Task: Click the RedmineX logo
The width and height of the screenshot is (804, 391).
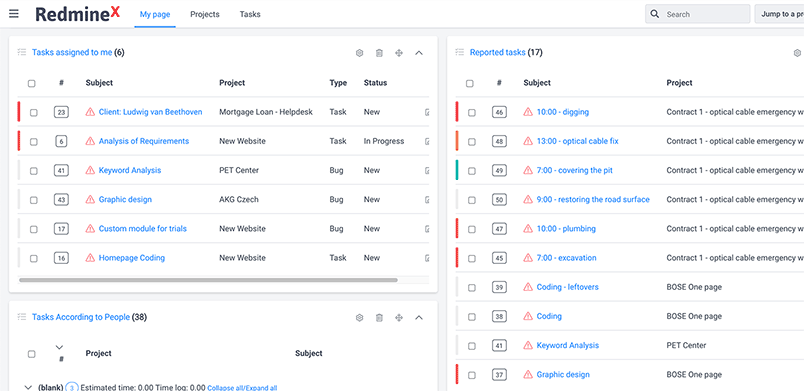Action: (x=77, y=14)
